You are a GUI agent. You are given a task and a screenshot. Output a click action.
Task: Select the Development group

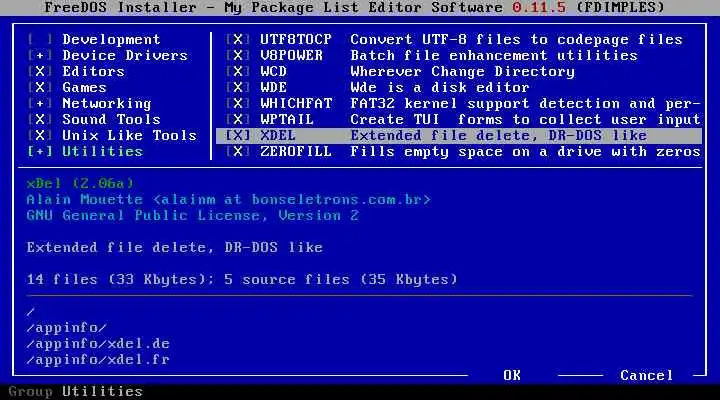point(112,39)
